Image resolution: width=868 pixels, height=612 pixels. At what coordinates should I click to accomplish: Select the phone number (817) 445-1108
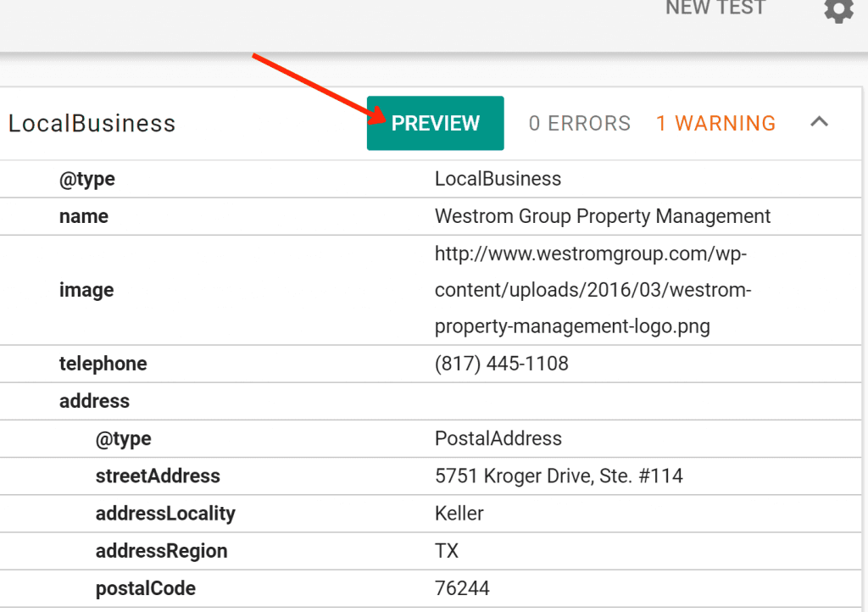[x=501, y=364]
